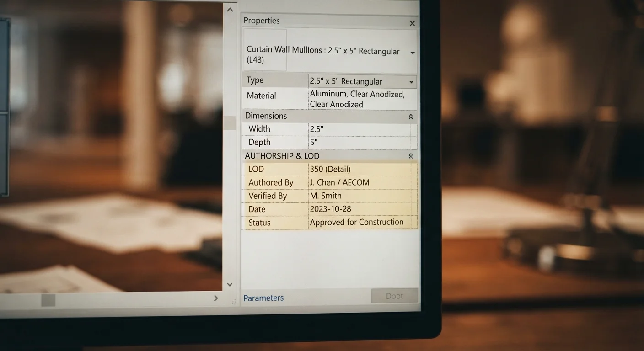644x351 pixels.
Task: Click the Type label in the properties grid
Action: click(255, 80)
